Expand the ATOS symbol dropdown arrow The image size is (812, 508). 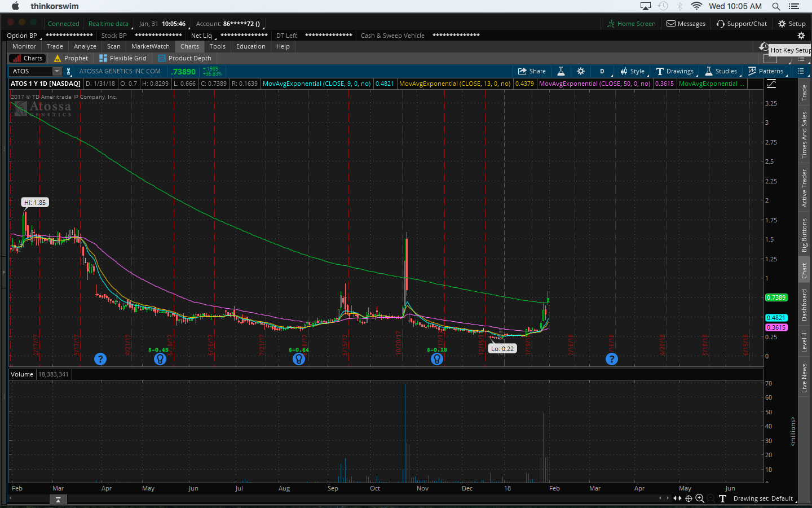click(56, 71)
